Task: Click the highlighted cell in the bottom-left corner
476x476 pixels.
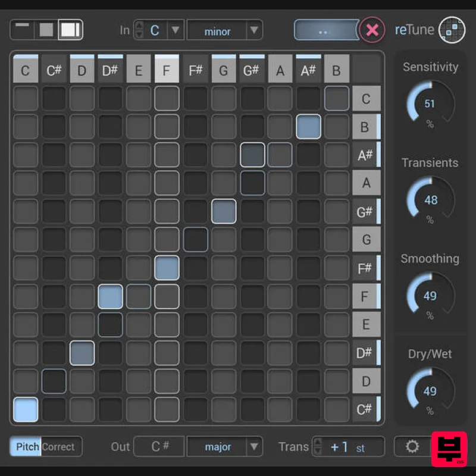Action: [x=25, y=409]
